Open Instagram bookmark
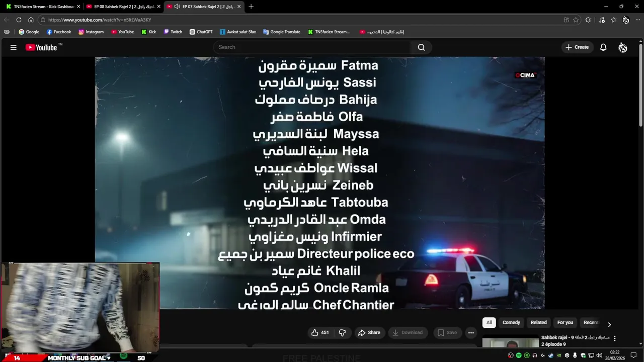644x362 pixels. 91,32
